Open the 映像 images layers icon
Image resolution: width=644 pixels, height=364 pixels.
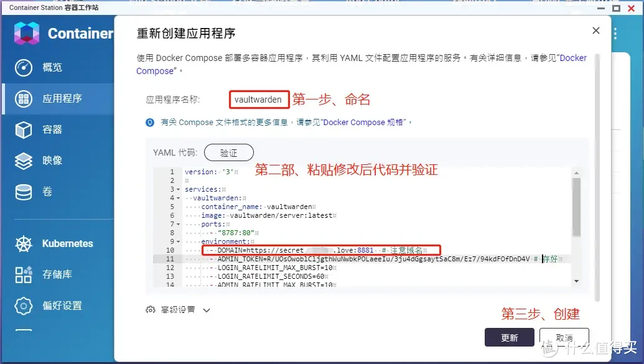click(24, 161)
